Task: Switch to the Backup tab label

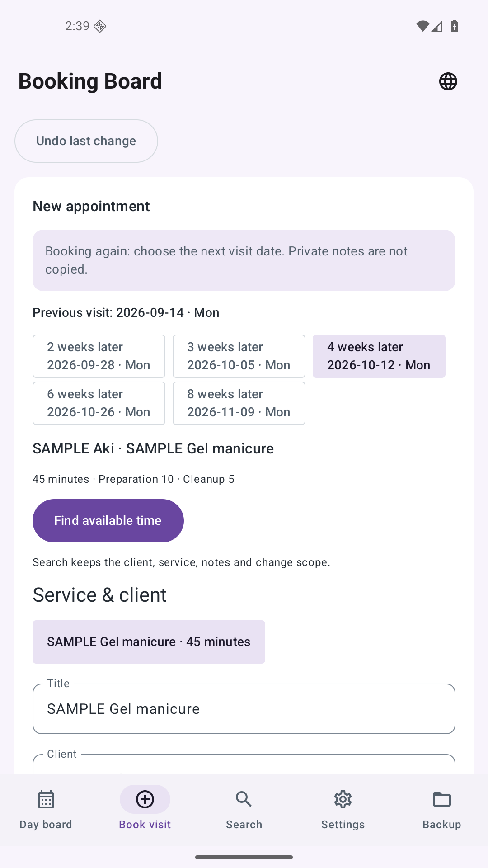Action: (x=442, y=825)
